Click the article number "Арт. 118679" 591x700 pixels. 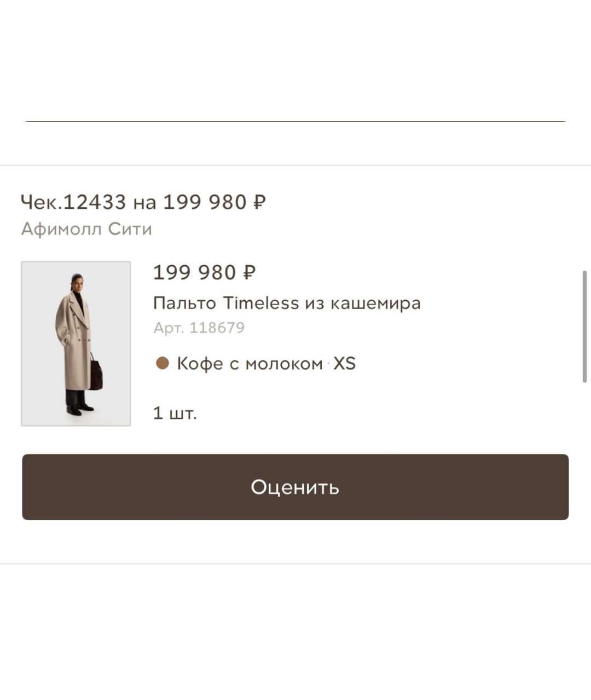pos(199,328)
